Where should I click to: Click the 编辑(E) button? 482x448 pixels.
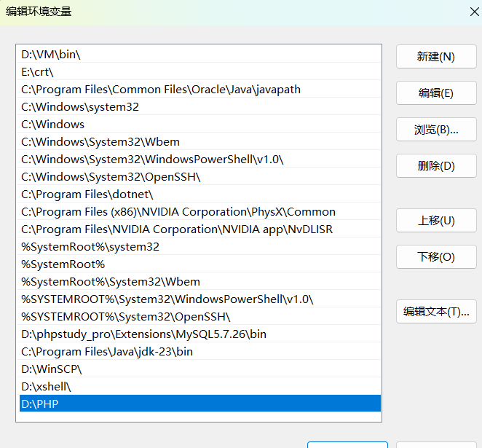pos(435,93)
